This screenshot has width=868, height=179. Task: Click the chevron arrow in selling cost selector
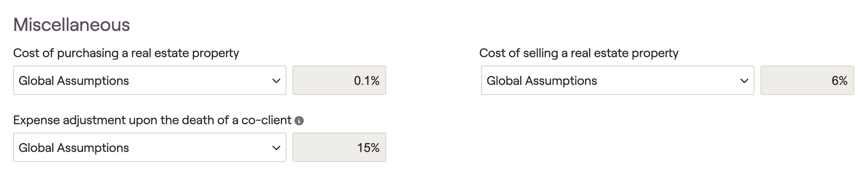click(744, 81)
